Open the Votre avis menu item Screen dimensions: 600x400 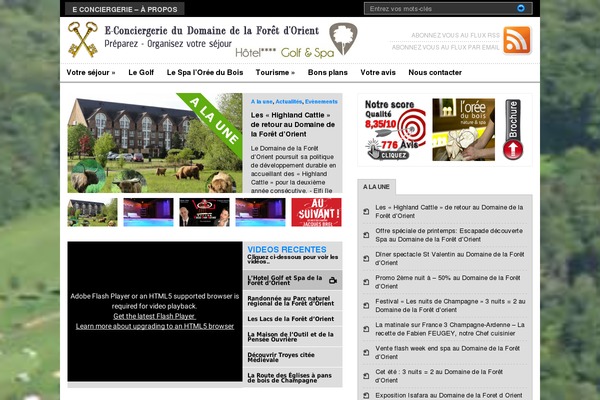378,72
